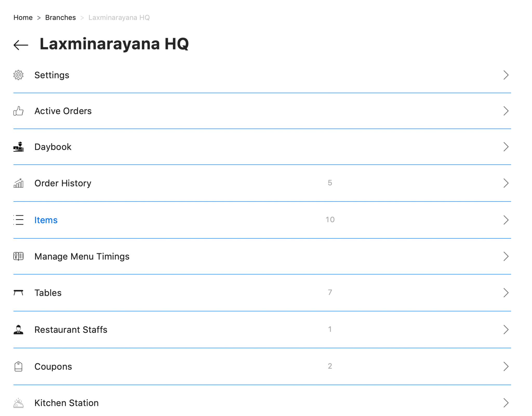Click the back arrow beside Laxminarayana HQ

pyautogui.click(x=21, y=45)
